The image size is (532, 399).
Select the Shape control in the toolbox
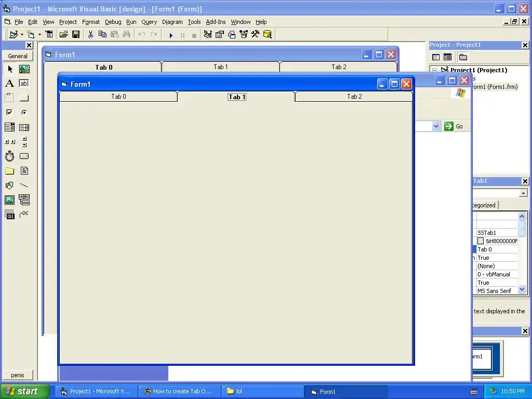10,185
